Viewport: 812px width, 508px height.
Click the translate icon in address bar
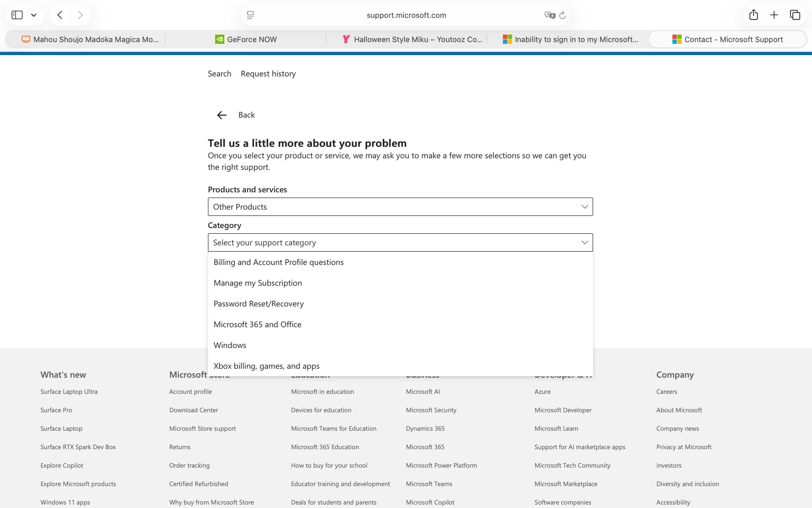(550, 15)
